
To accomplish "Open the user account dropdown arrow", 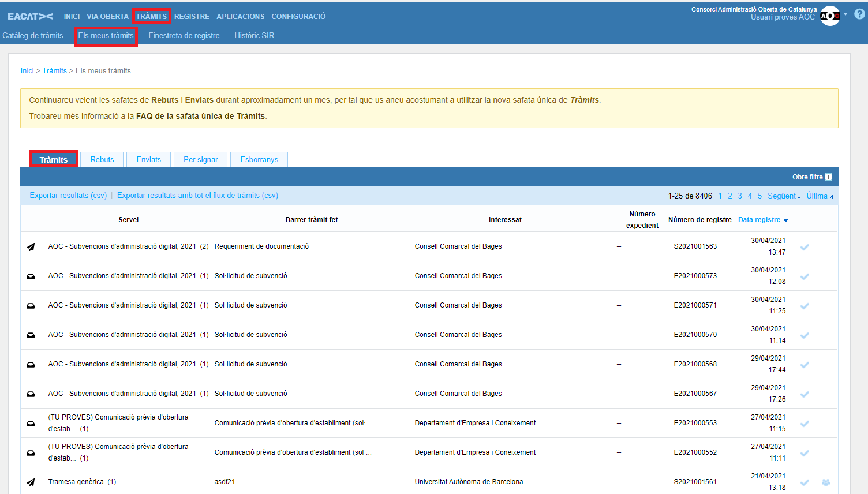I will coord(845,14).
